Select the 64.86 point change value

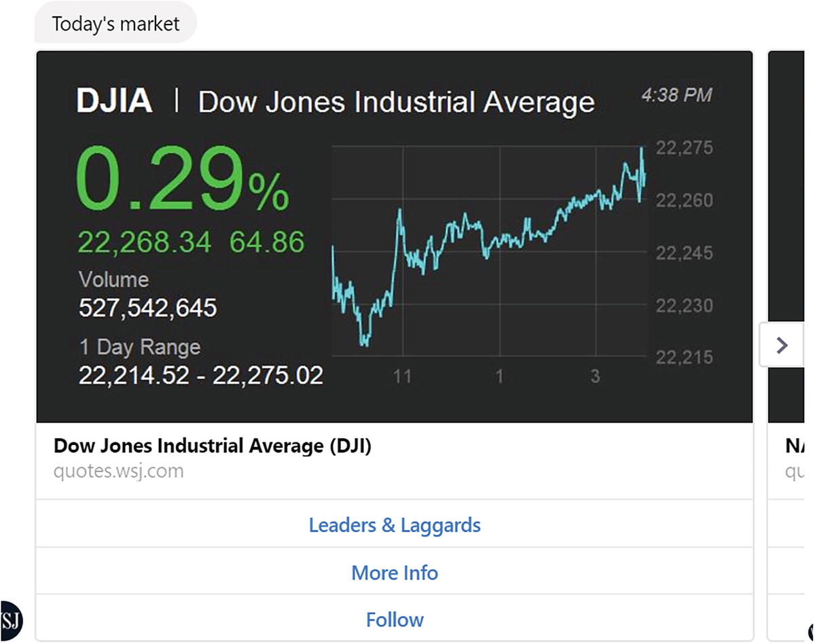[267, 242]
